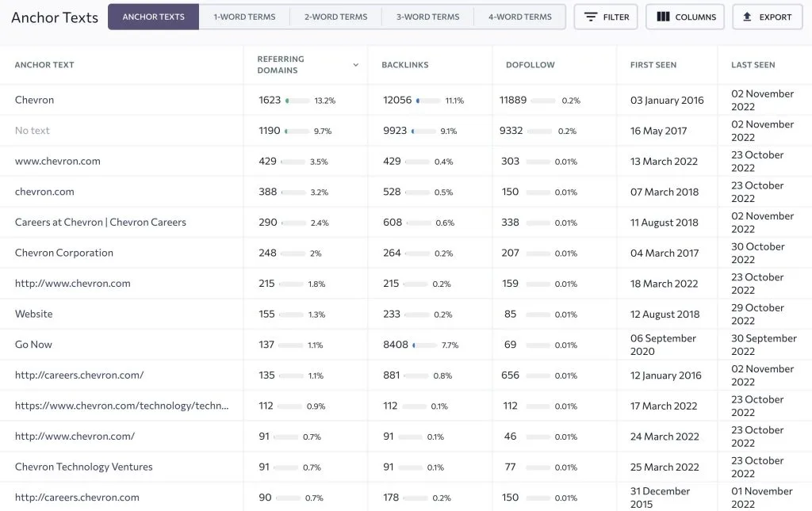Go to the 4-Word Terms tab
This screenshot has height=511, width=812.
tap(520, 17)
